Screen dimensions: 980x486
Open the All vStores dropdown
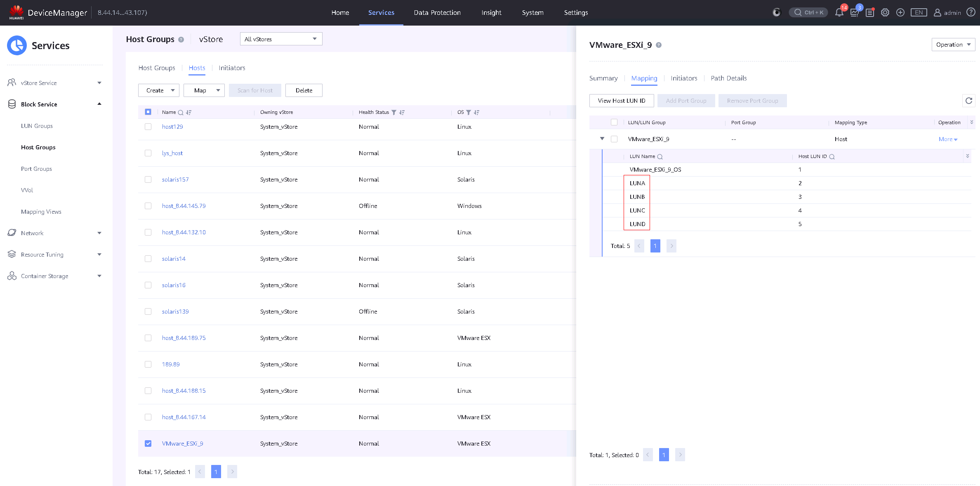pyautogui.click(x=281, y=39)
